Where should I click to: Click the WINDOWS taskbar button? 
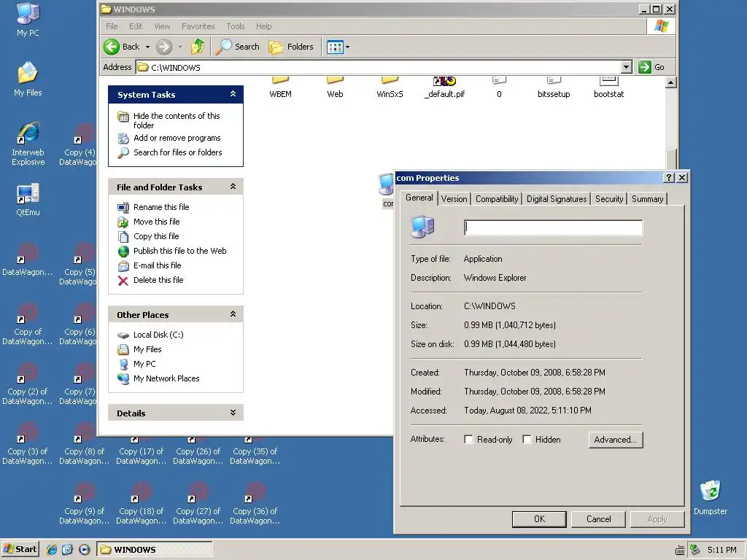coord(155,549)
